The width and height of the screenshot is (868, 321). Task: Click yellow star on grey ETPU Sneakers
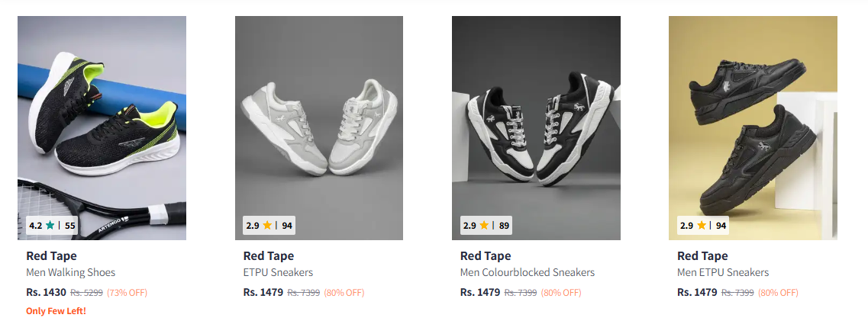tap(268, 226)
